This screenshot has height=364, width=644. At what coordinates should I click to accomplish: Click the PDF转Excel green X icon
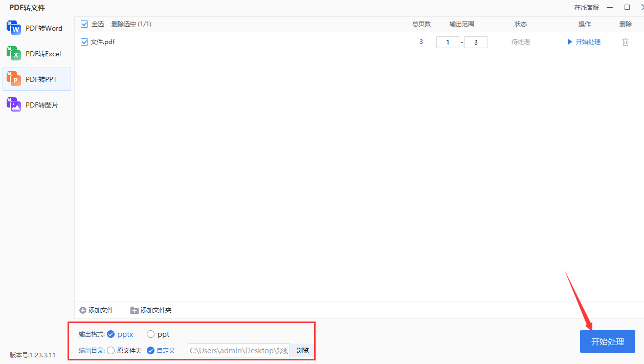(x=14, y=53)
